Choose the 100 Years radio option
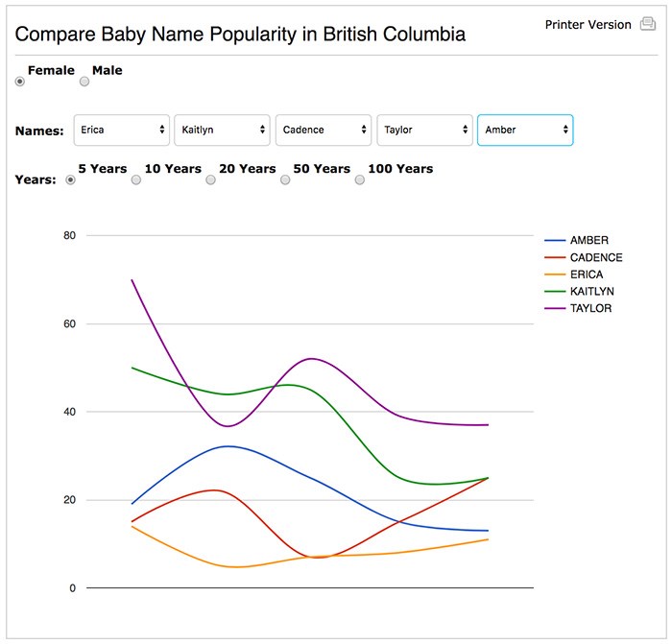 360,180
